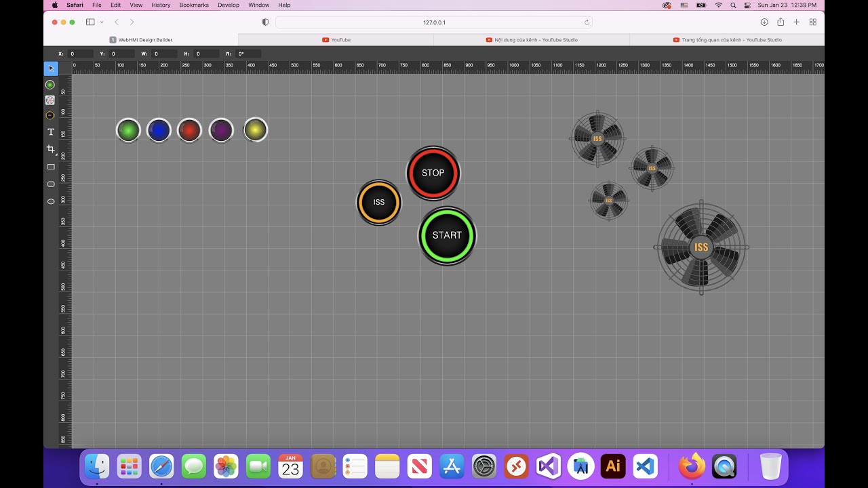Screen dimensions: 868x488
Task: Open Launchpad from the Dock
Action: click(129, 466)
